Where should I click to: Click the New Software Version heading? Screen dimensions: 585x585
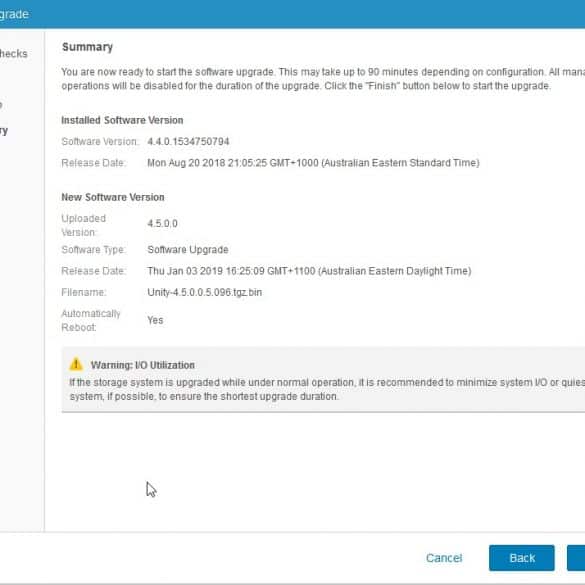click(x=113, y=197)
